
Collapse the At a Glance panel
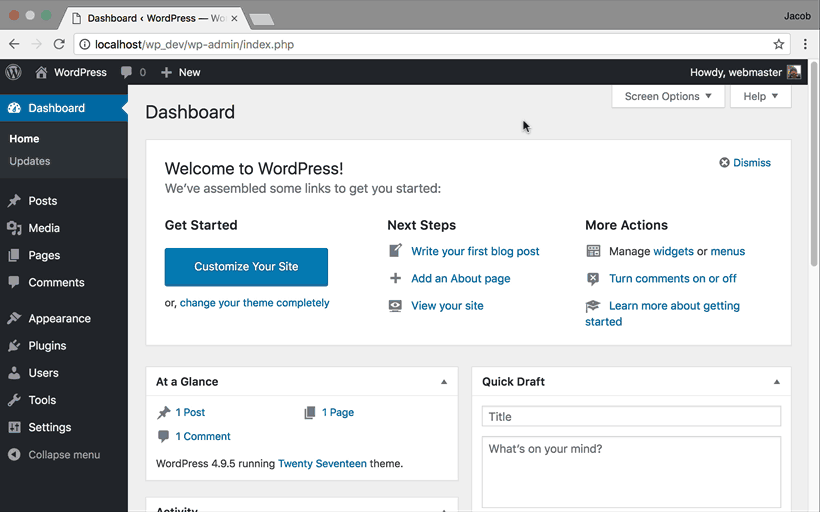pos(444,382)
